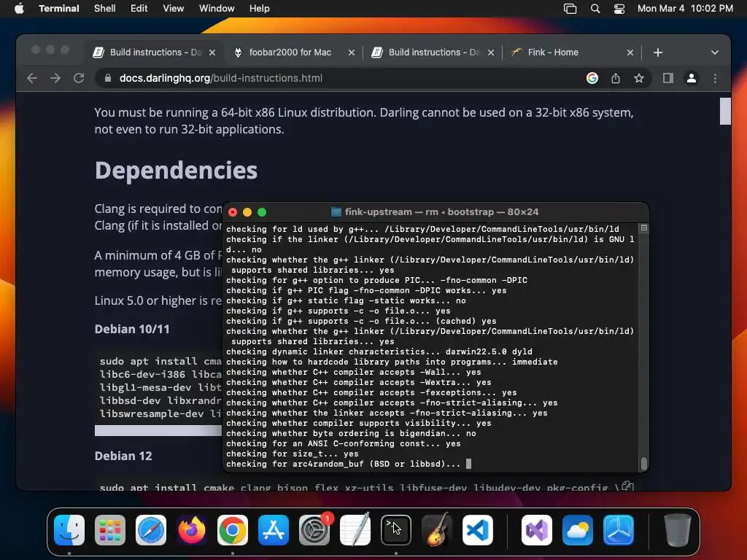This screenshot has height=560, width=747.
Task: Open the Chrome profile menu
Action: pyautogui.click(x=692, y=78)
